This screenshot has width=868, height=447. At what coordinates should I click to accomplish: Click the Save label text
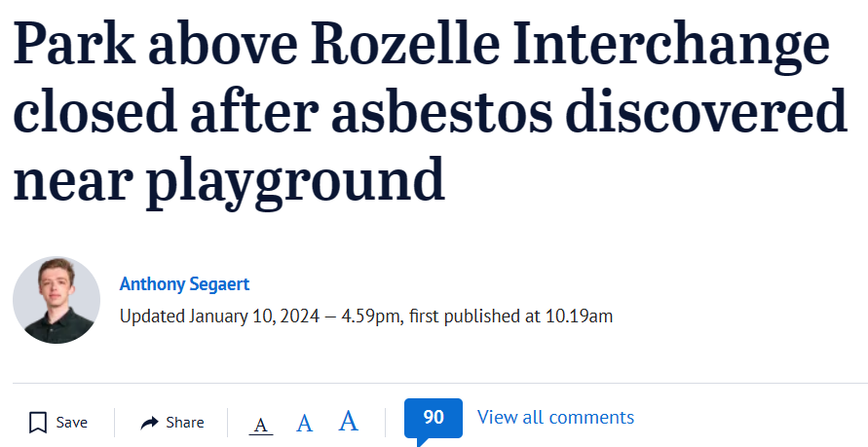[x=71, y=423]
